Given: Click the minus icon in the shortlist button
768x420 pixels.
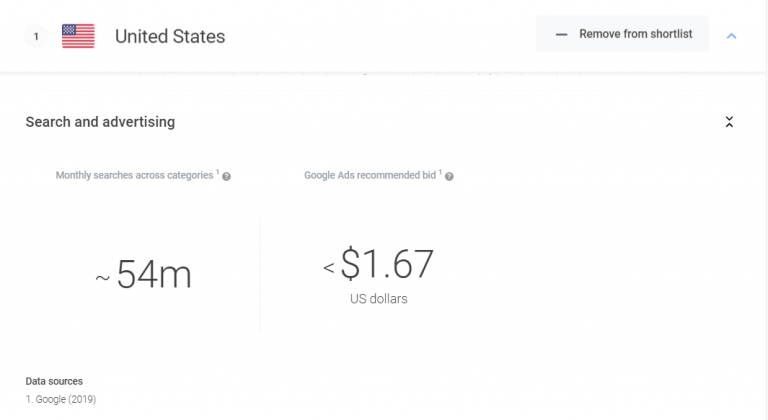Looking at the screenshot, I should (x=560, y=34).
